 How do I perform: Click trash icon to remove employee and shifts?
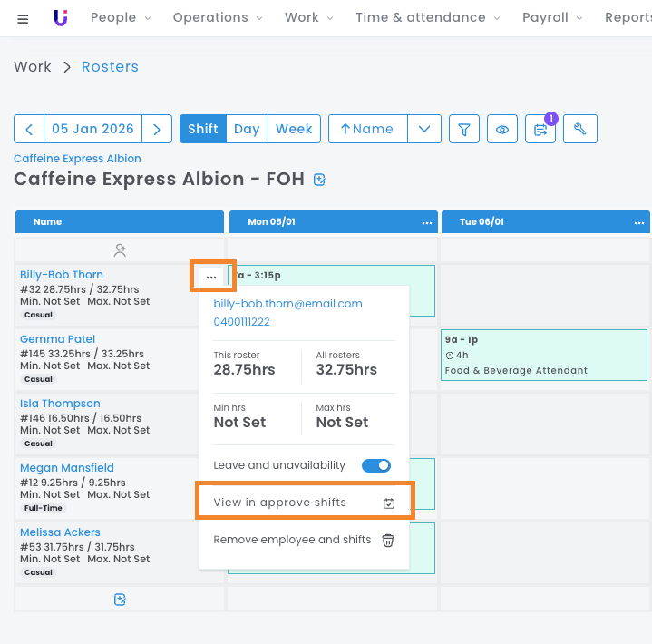click(388, 541)
